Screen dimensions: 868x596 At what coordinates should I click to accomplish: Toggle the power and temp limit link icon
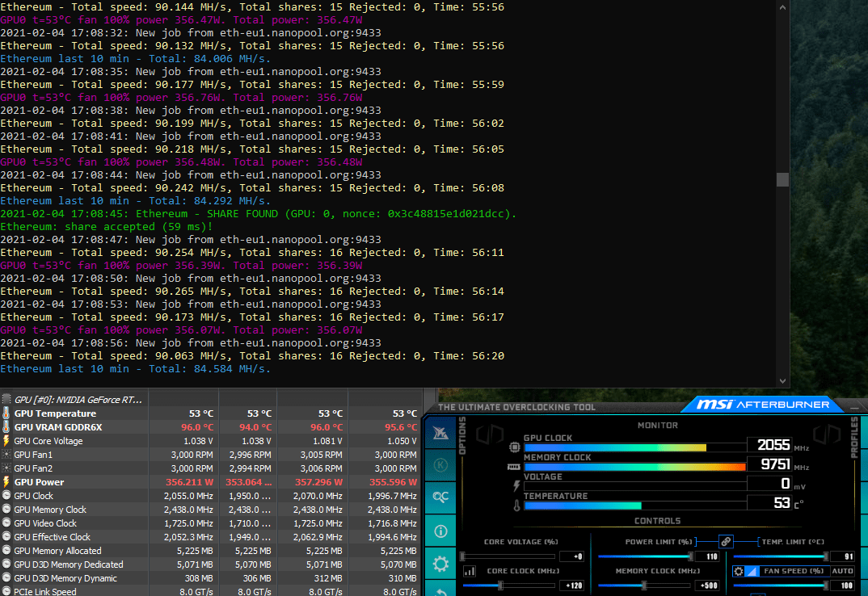(726, 541)
